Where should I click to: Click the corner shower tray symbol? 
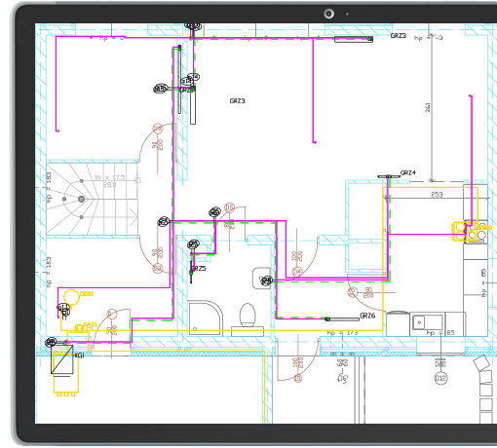(206, 317)
